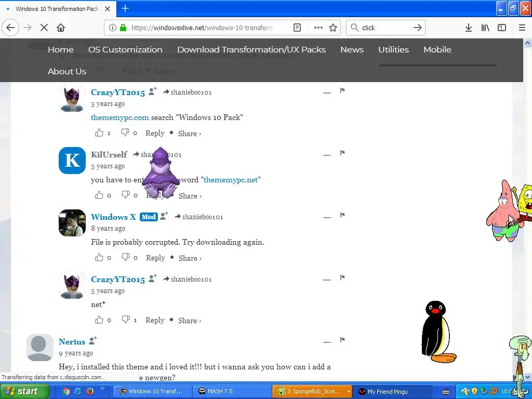The width and height of the screenshot is (532, 399).
Task: Open the browser home page icon
Action: coord(61,28)
